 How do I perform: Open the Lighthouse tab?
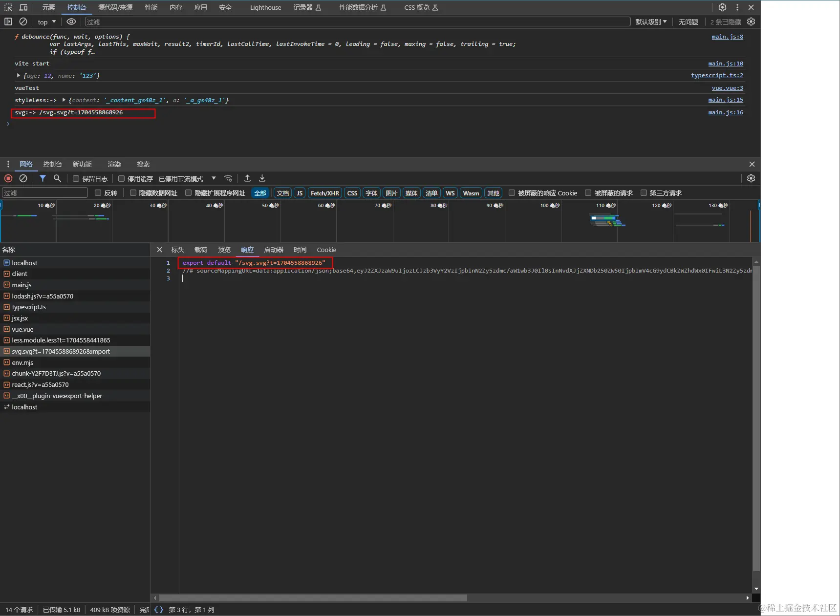pyautogui.click(x=265, y=7)
